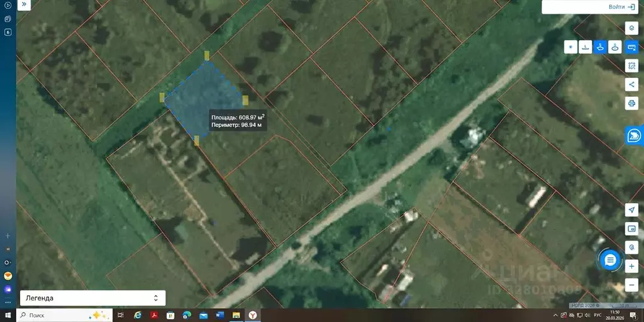Open the browser sidebar play icon

coord(8,5)
